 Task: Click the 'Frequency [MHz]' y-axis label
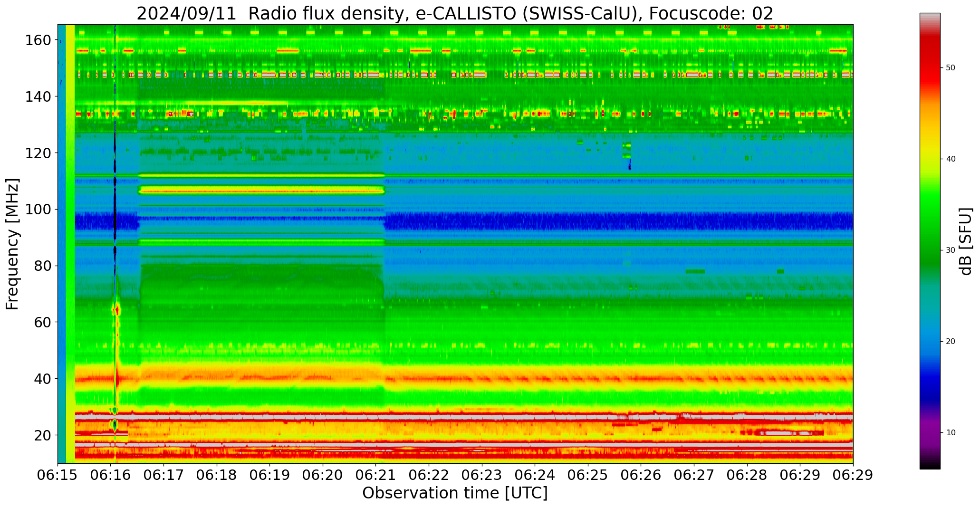pyautogui.click(x=13, y=244)
